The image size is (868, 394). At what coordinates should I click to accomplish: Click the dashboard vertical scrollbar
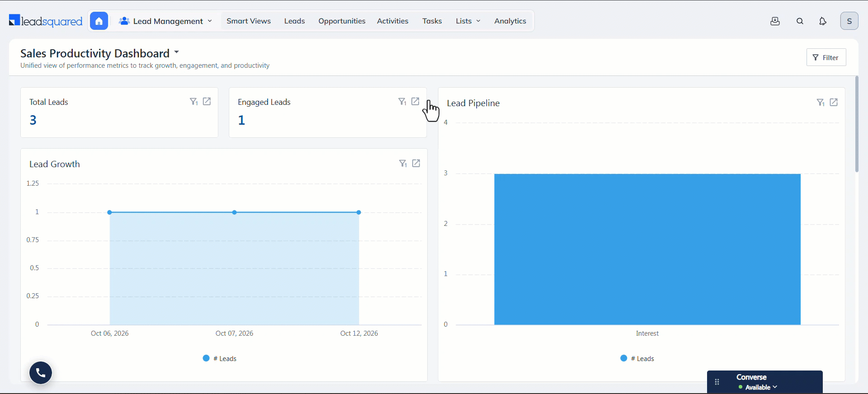pos(857,124)
